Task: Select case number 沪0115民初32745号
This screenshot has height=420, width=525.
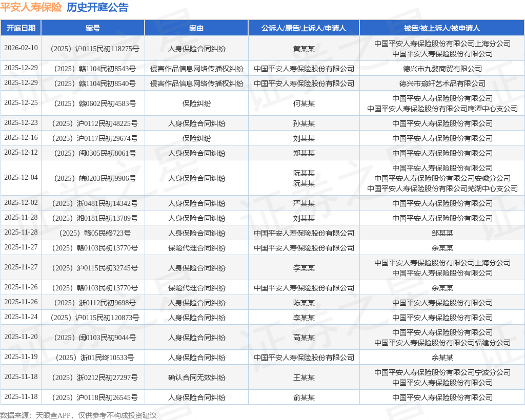Action: click(95, 268)
